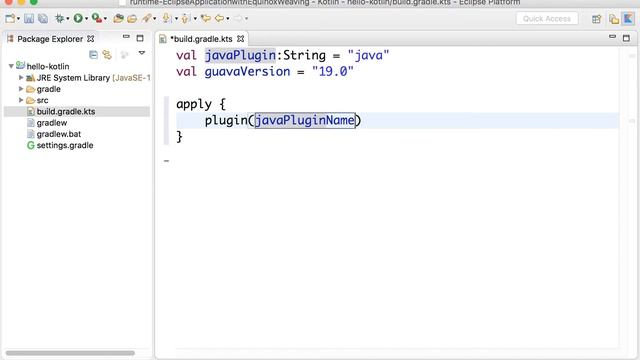This screenshot has width=640, height=360.
Task: Expand the gradle folder node
Action: [21, 89]
